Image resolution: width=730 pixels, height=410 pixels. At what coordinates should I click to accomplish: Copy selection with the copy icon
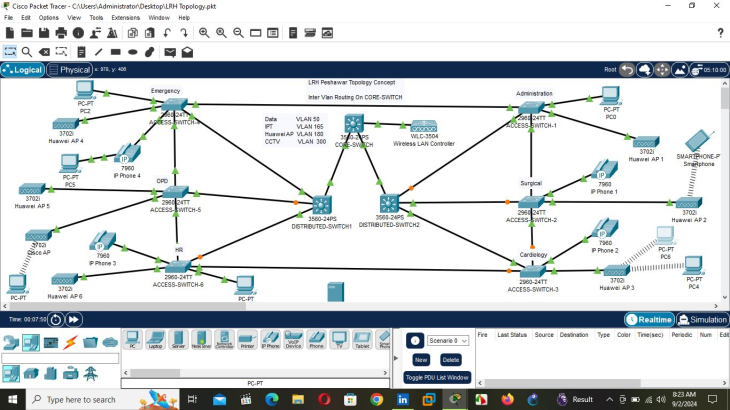(x=133, y=33)
